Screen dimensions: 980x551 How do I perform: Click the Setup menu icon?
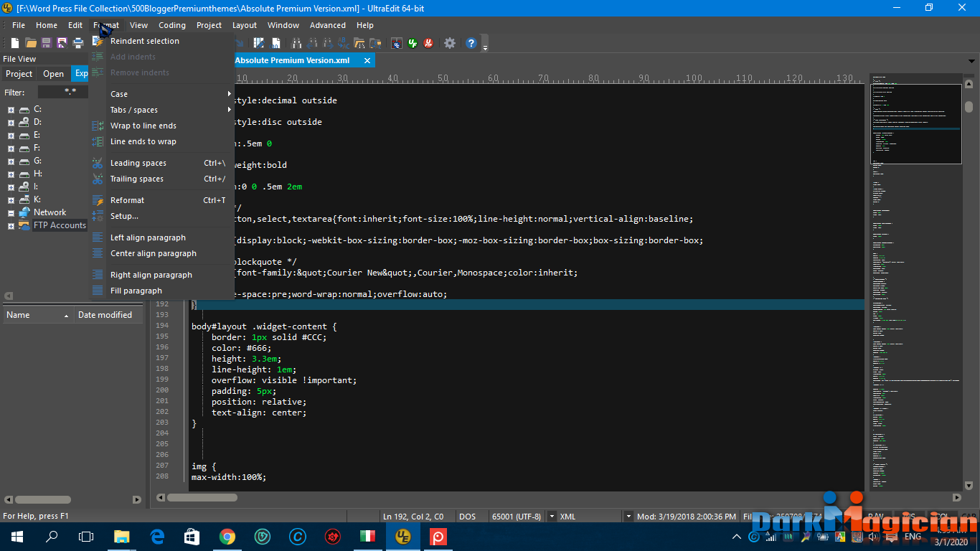pyautogui.click(x=98, y=216)
